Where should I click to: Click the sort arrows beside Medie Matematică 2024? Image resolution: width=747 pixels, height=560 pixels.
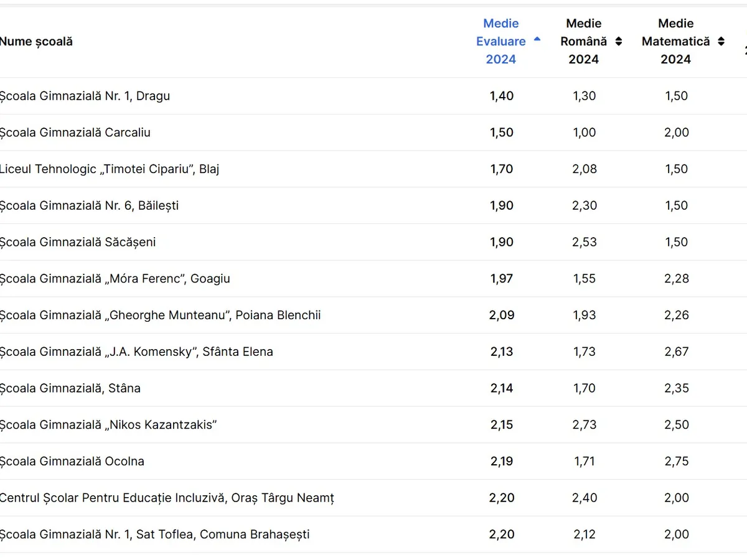coord(721,42)
